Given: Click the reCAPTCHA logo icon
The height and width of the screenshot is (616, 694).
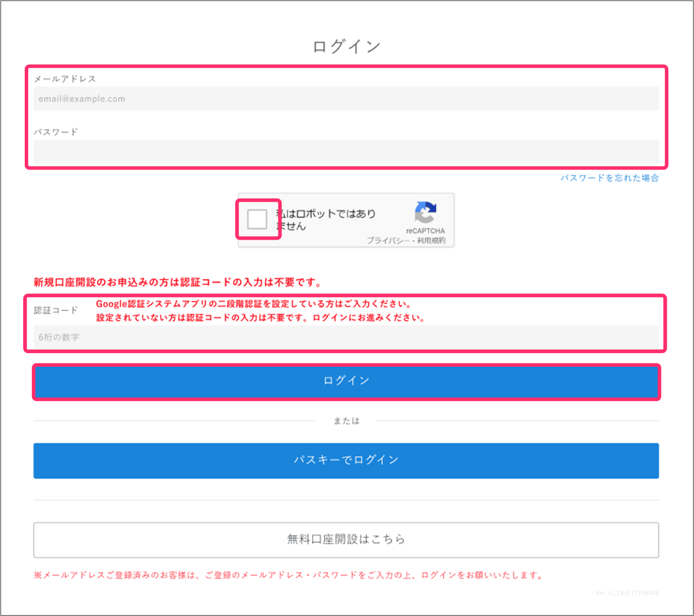Looking at the screenshot, I should (425, 212).
